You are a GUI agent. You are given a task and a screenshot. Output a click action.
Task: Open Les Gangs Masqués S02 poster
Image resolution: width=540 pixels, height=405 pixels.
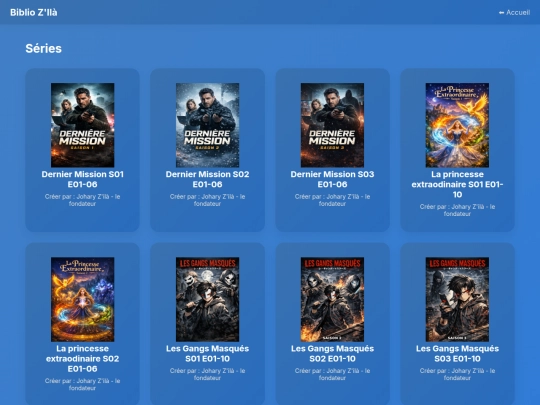[332, 299]
